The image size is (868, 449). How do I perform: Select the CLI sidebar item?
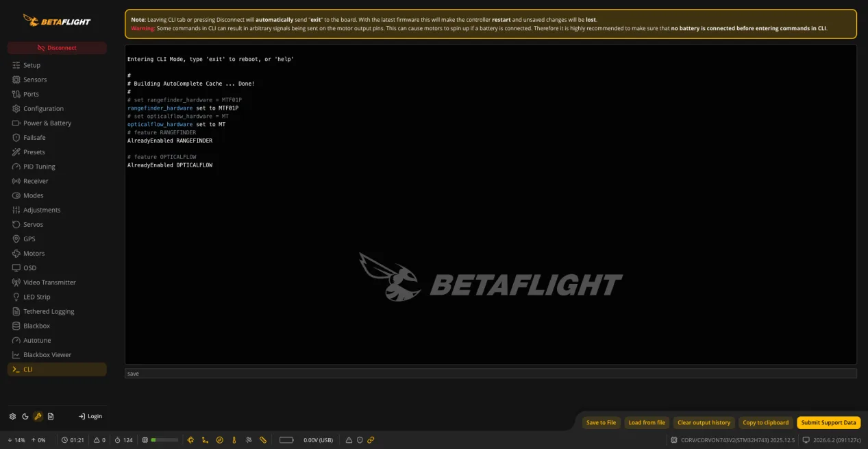pos(57,369)
